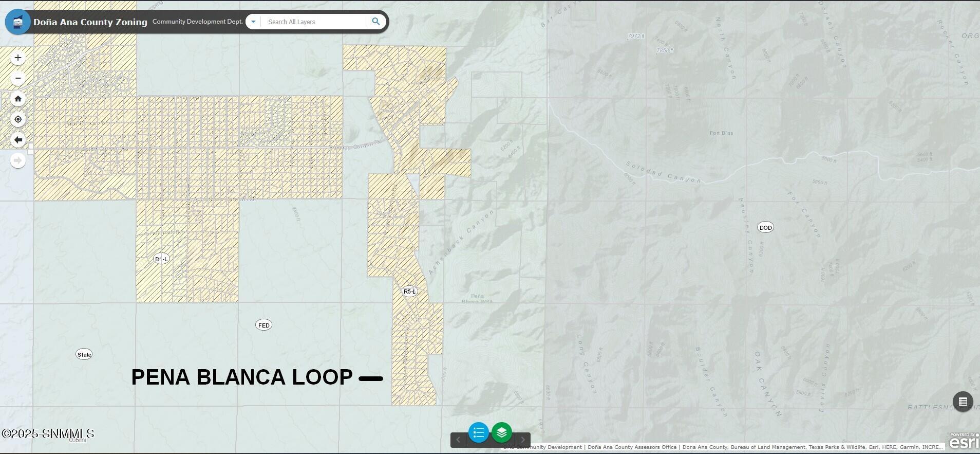Click the North Canyon map label
The width and height of the screenshot is (980, 454).
point(726,48)
